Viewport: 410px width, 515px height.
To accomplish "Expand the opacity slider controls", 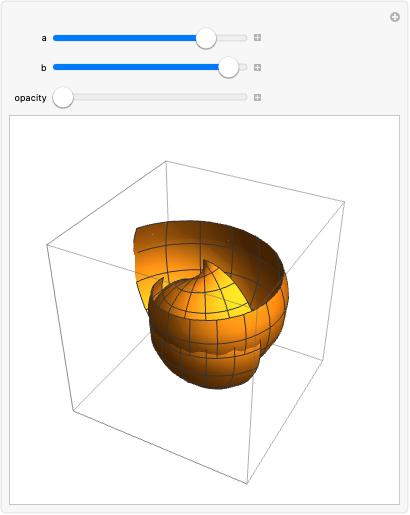I will tap(257, 98).
